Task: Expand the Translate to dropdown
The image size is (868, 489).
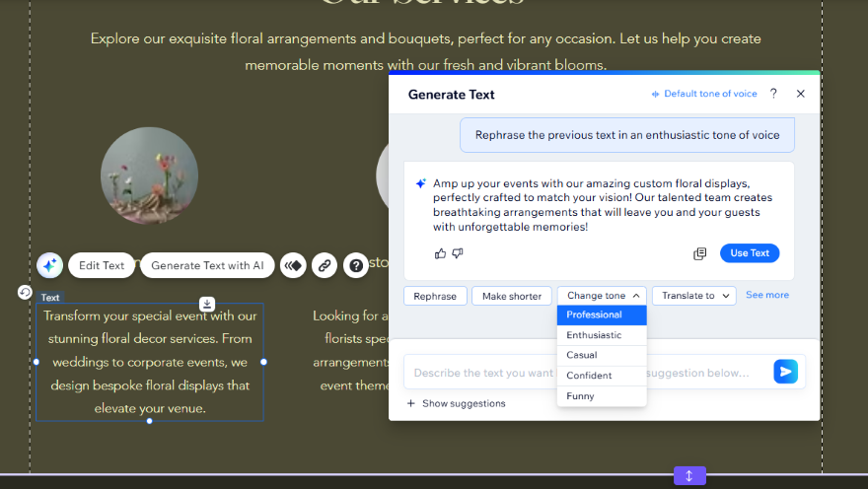Action: pyautogui.click(x=693, y=296)
